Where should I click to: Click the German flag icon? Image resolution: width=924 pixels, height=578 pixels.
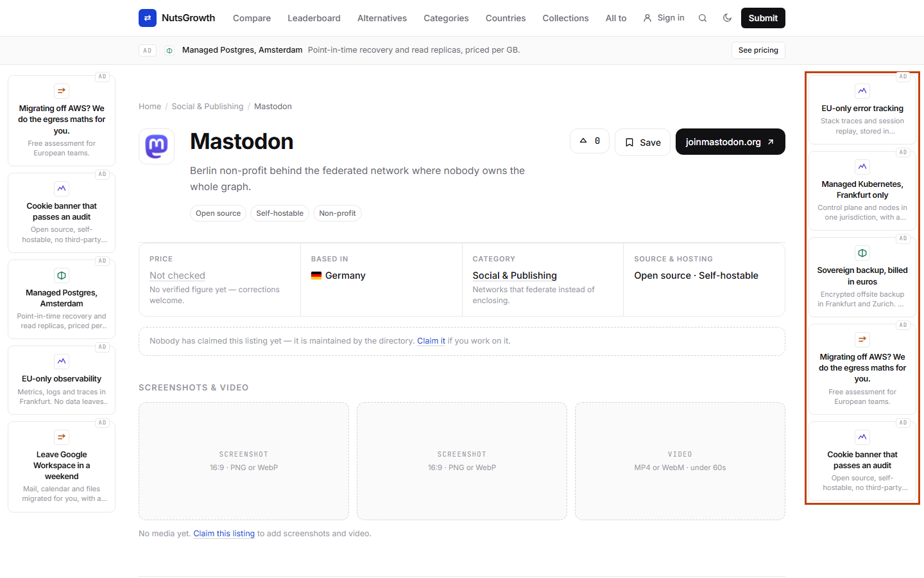[316, 276]
